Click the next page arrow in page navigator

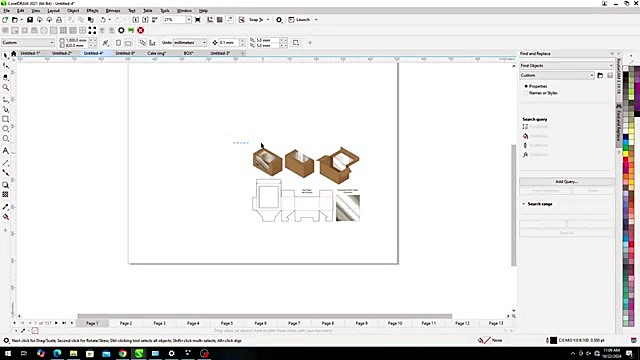56,323
